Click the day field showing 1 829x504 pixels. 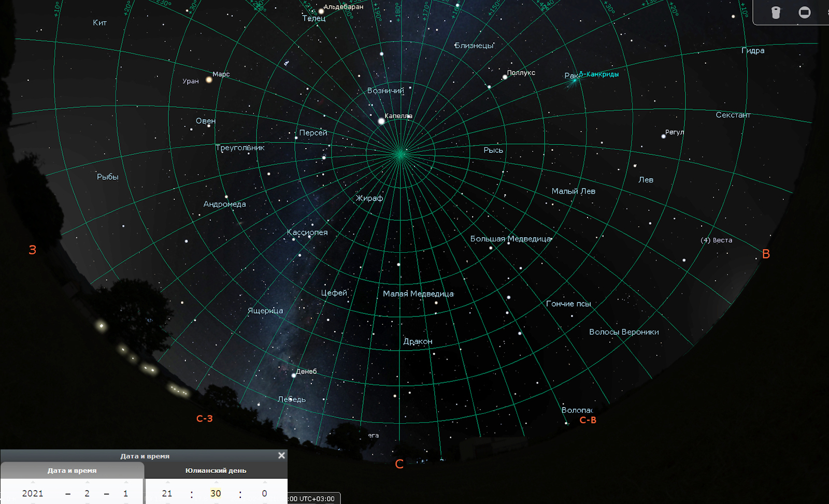(x=125, y=494)
